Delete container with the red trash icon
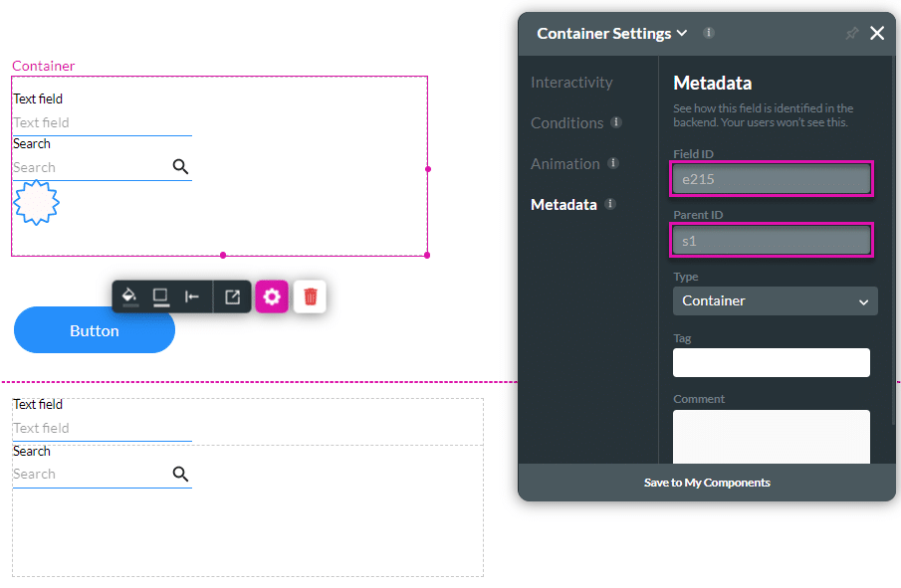 [x=311, y=296]
